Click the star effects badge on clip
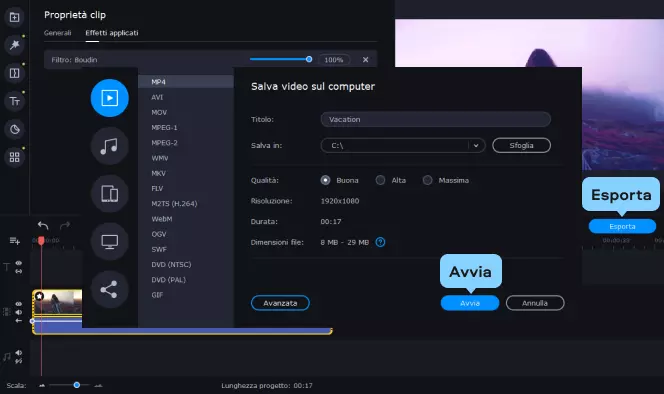This screenshot has height=394, width=664. (x=39, y=296)
